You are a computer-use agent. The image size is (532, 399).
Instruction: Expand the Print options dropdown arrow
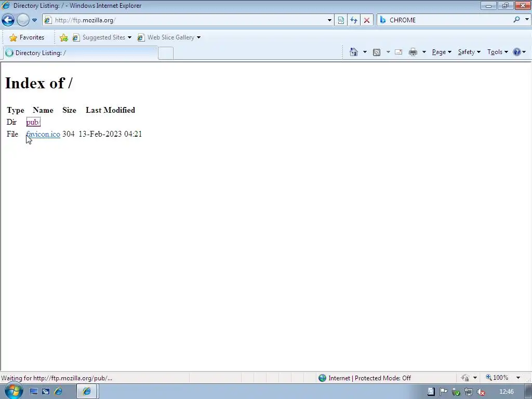tap(424, 52)
